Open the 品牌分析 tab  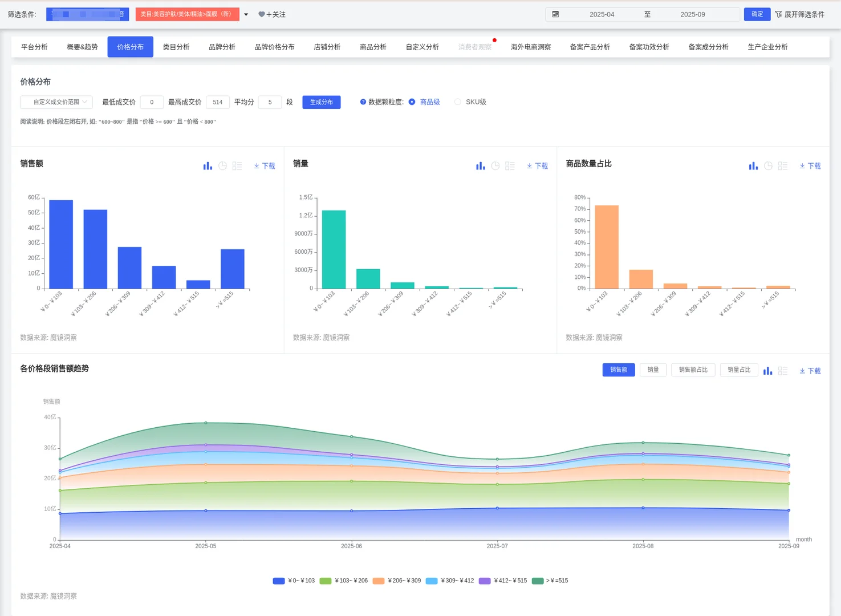(222, 47)
